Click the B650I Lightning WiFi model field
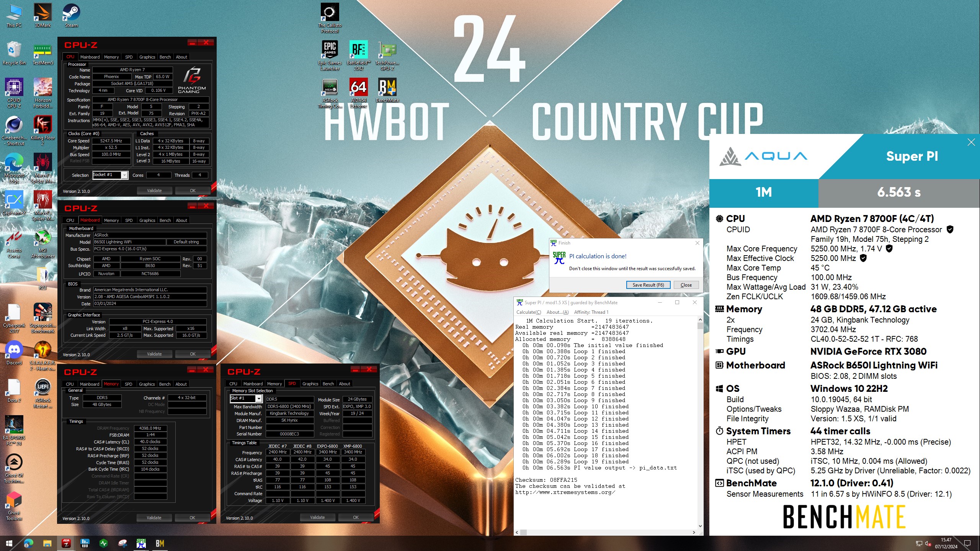The width and height of the screenshot is (980, 551). pos(129,242)
